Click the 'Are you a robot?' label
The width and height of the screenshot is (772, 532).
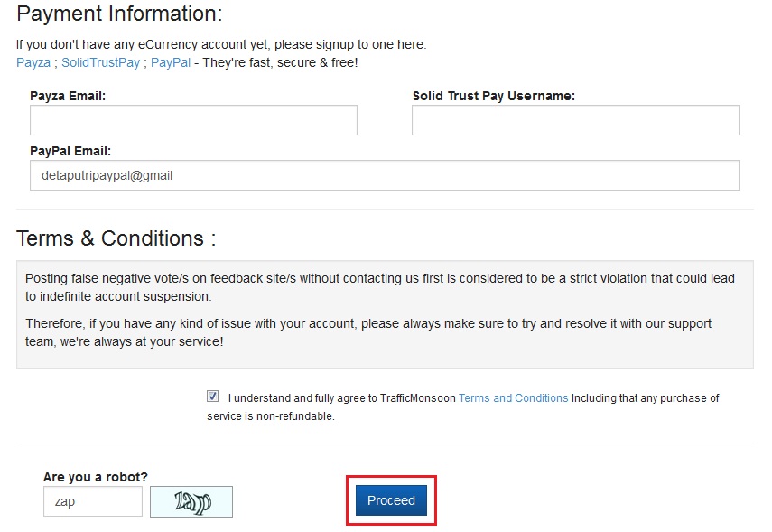[x=95, y=477]
